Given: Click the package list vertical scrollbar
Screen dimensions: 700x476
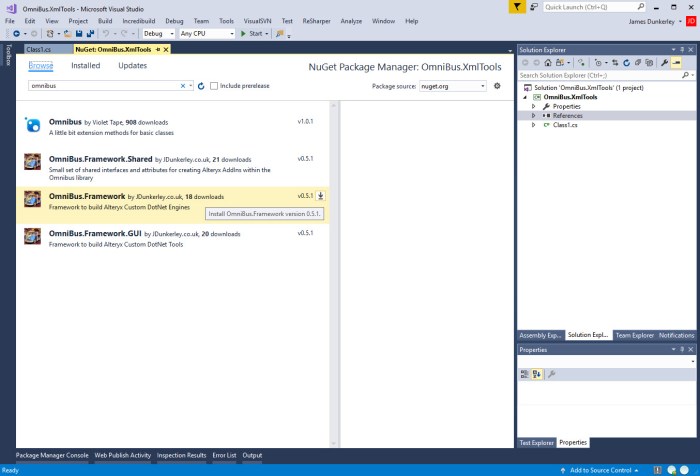Looking at the screenshot, I should tap(333, 274).
